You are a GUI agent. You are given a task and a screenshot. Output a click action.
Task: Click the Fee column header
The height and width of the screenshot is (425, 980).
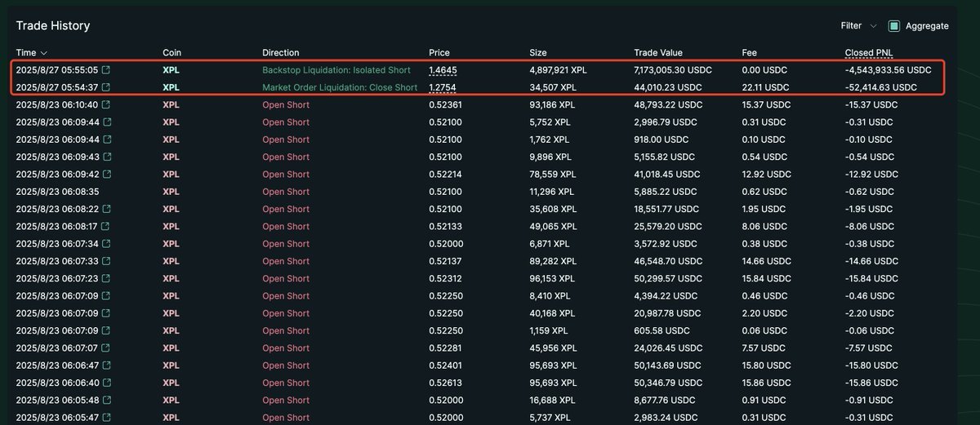750,53
